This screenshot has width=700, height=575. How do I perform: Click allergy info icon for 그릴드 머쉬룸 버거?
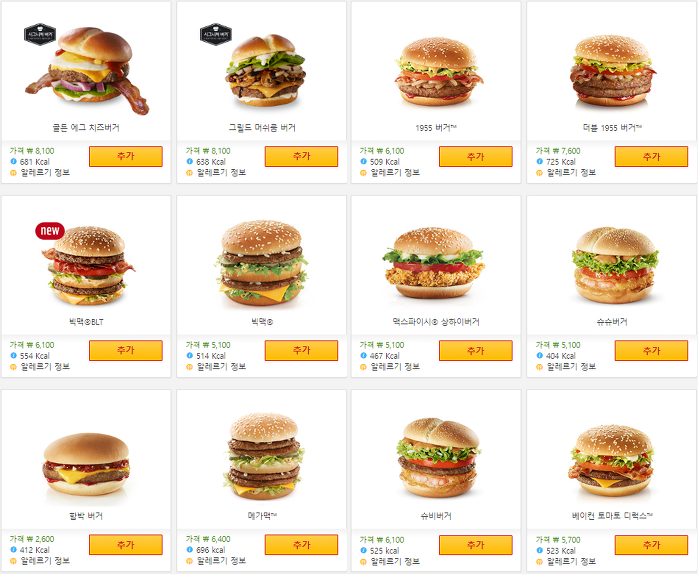click(x=189, y=173)
